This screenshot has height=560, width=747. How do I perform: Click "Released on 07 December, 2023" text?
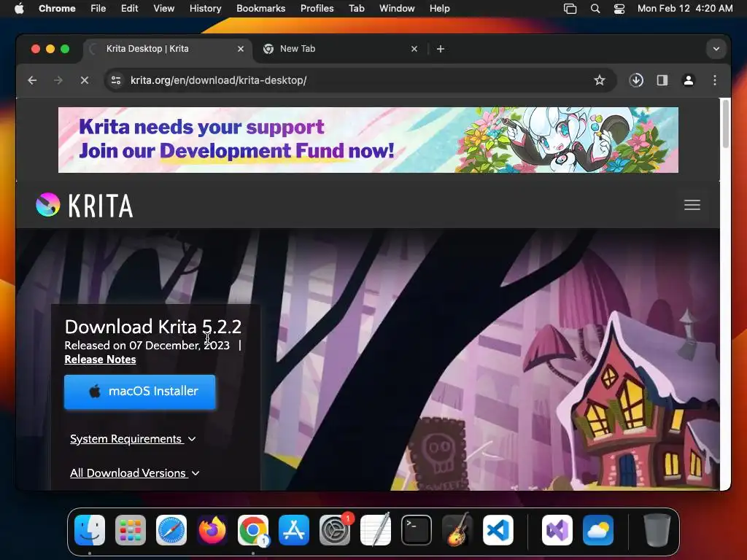pyautogui.click(x=147, y=345)
